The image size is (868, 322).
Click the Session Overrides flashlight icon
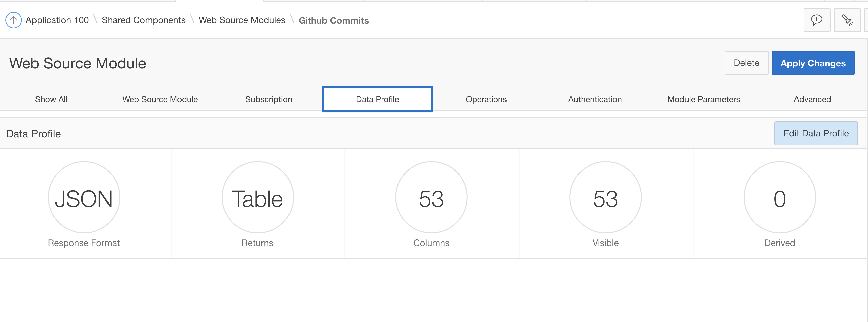click(x=847, y=20)
